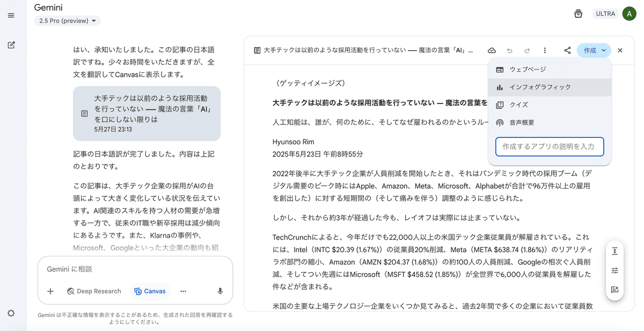Focus the app description input field
Image resolution: width=644 pixels, height=331 pixels.
(x=550, y=146)
